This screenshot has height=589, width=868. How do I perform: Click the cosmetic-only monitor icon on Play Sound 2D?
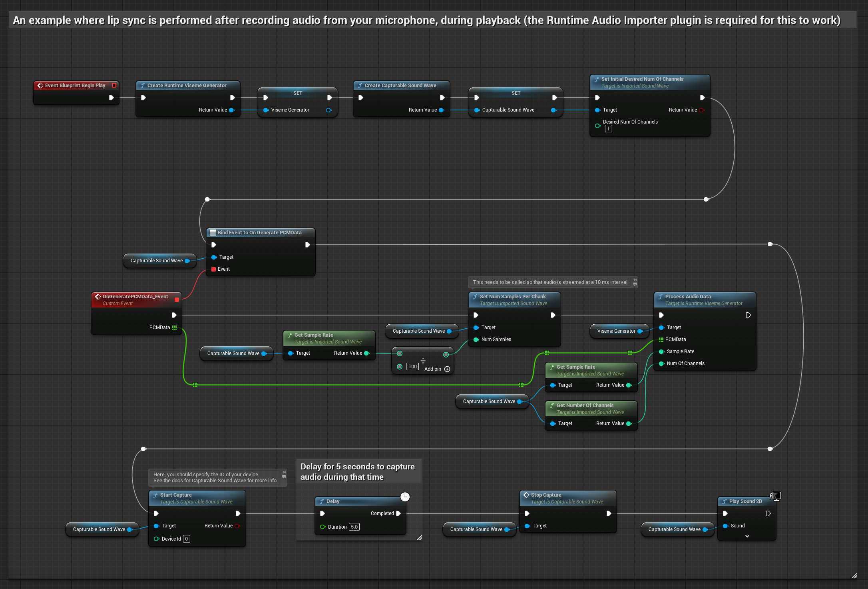[775, 496]
